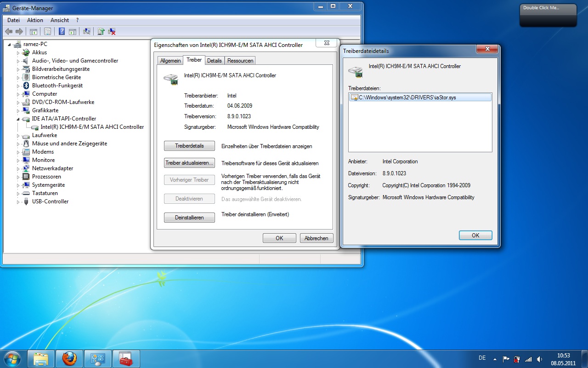Expand the Systemgeräte category

click(18, 185)
